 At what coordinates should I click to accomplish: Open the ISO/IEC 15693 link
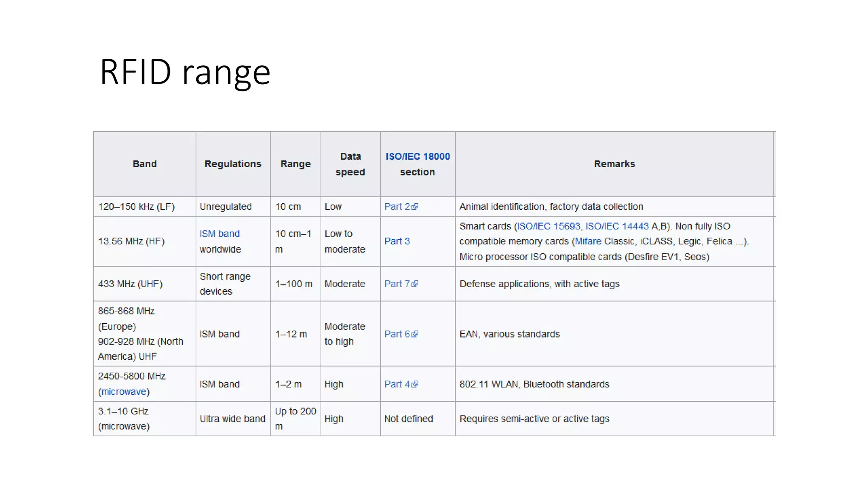(x=548, y=226)
